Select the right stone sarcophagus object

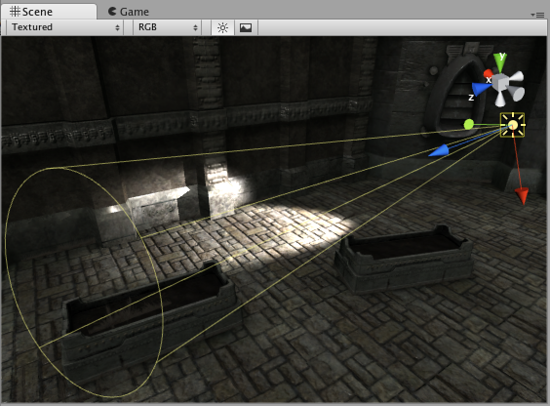coord(404,260)
